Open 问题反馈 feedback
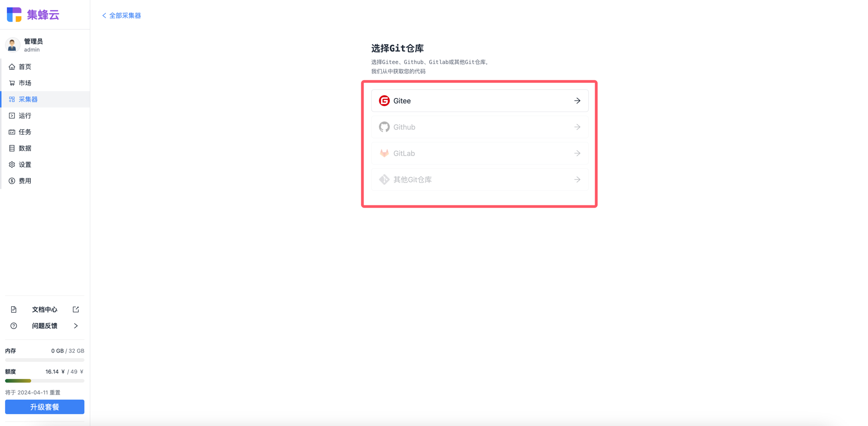The image size is (868, 426). point(44,326)
